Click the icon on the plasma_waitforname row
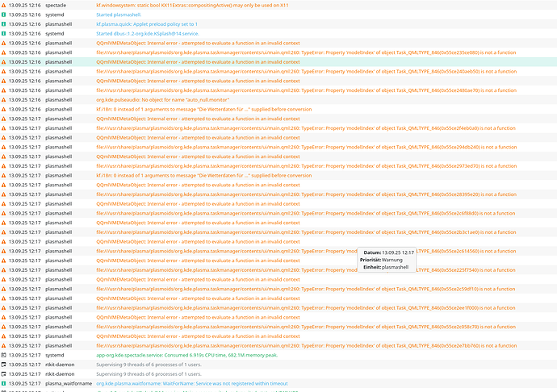557x392 pixels. tap(3, 382)
